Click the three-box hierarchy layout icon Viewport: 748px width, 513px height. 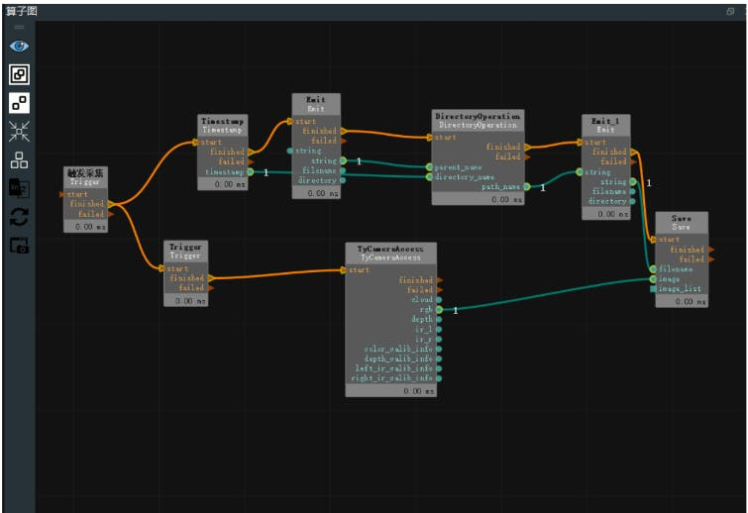[19, 160]
